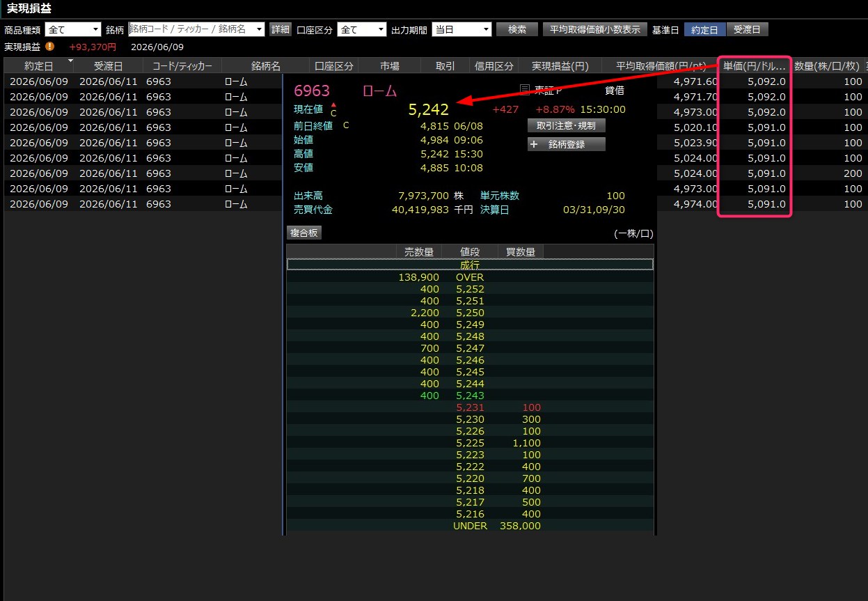Click the stock code 6963 in quote panel heading
Screen dimensions: 868x601
click(x=312, y=91)
